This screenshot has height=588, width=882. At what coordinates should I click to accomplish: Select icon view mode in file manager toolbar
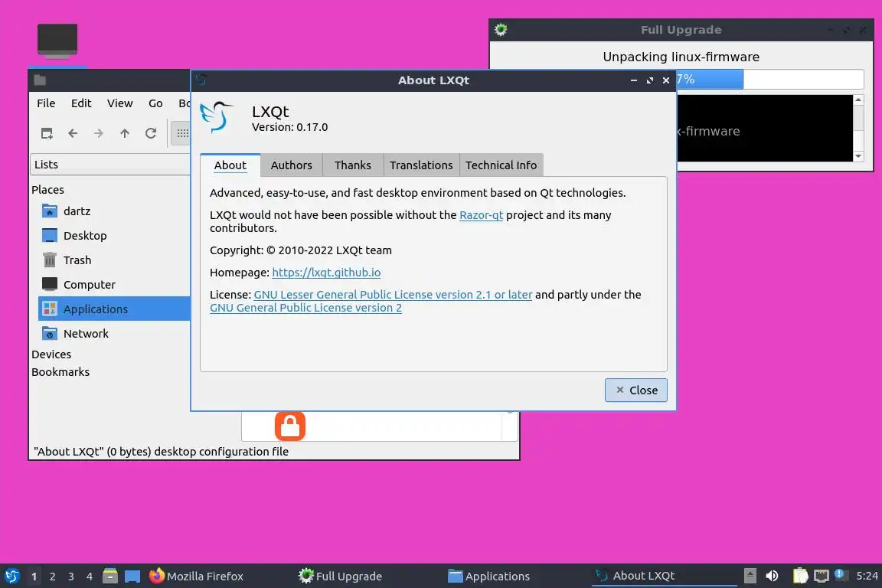(x=182, y=133)
